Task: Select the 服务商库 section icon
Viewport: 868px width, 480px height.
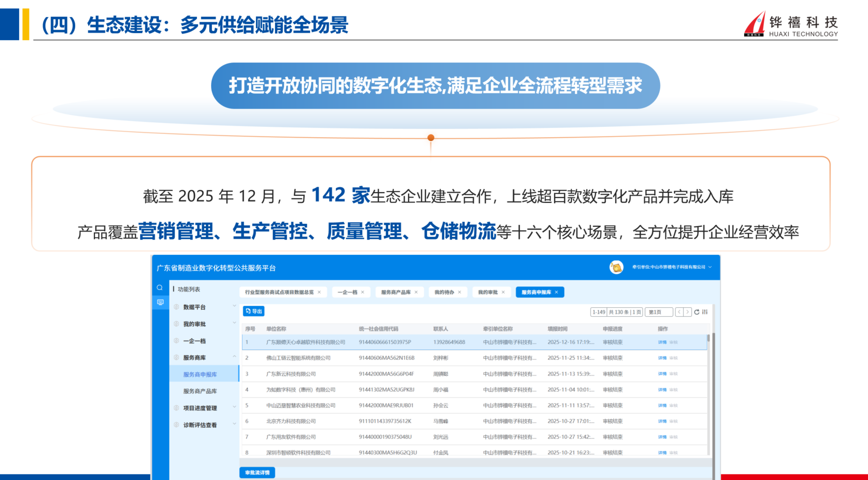Action: [x=176, y=357]
